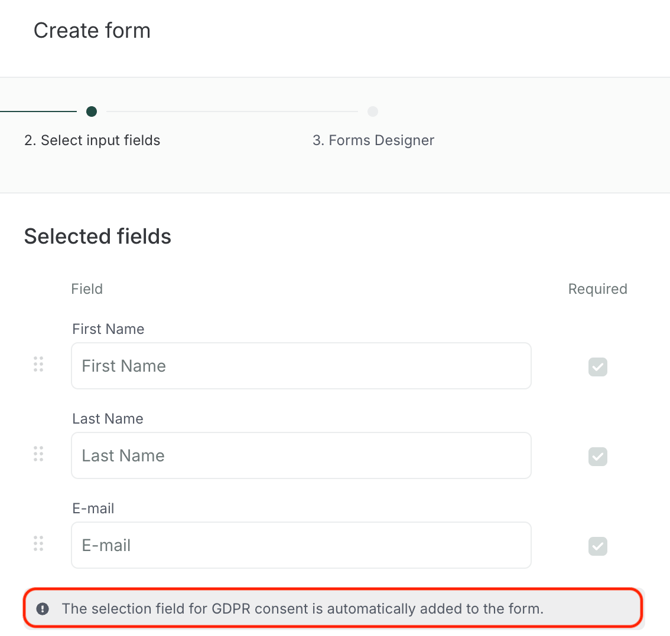Click the "Create form" page title
The width and height of the screenshot is (670, 636).
click(x=92, y=31)
